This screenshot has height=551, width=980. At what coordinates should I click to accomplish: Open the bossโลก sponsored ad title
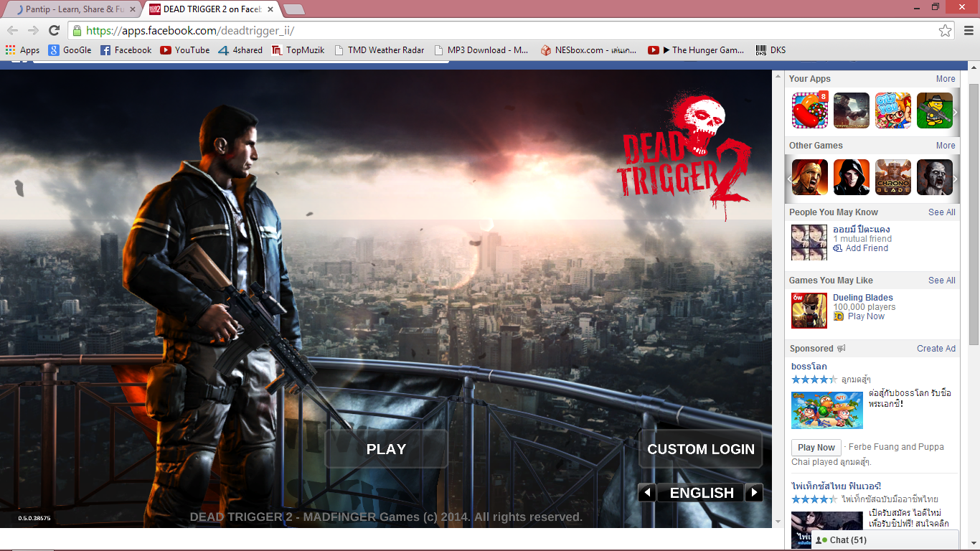[x=809, y=367]
